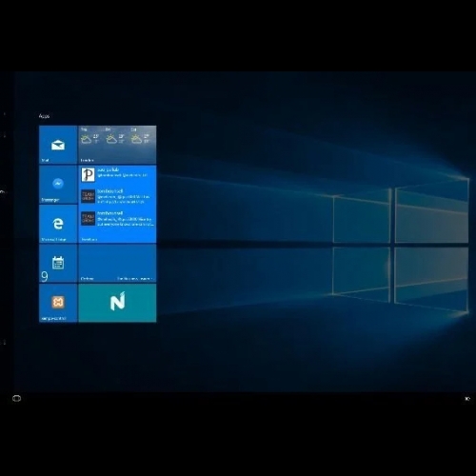This screenshot has height=476, width=476.
Task: Select the middle day's forecast in the weather tile
Action: coord(115,136)
